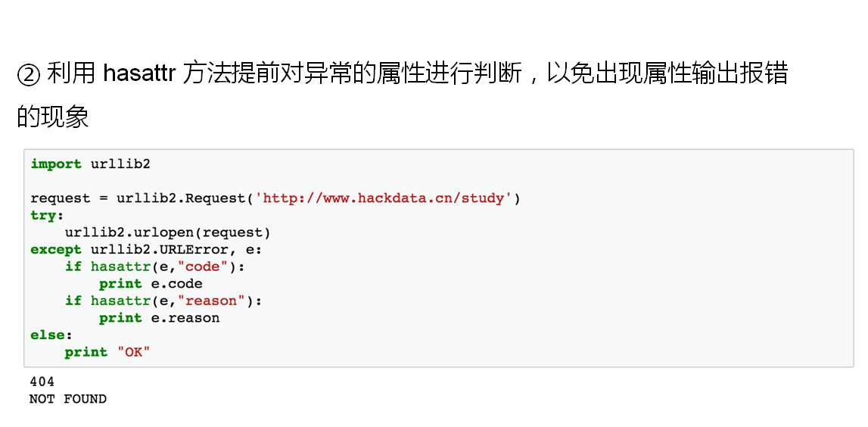The image size is (868, 427).
Task: Click the else: keyword
Action: [51, 335]
